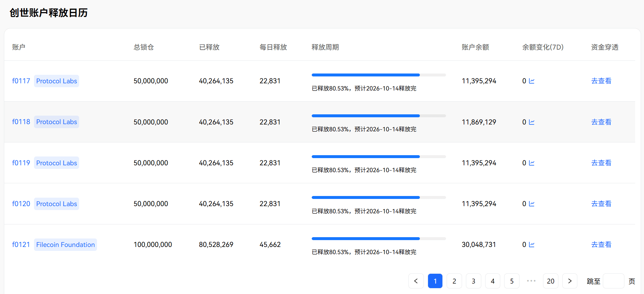Click 去查看 link for f0121
Viewport: 644px width, 294px height.
[x=601, y=245]
